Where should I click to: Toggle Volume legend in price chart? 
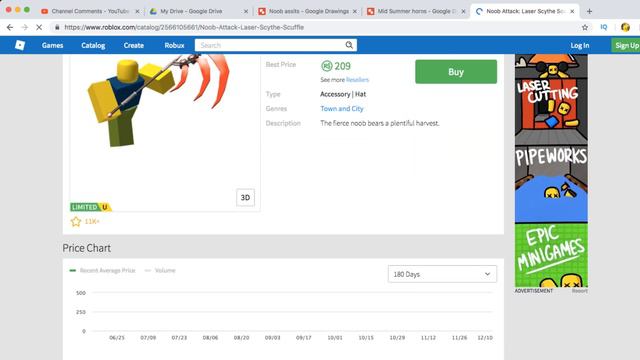tap(160, 271)
